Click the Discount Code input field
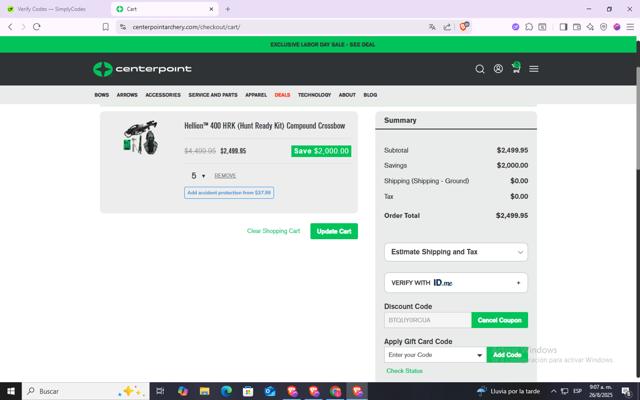640x400 pixels. click(427, 320)
